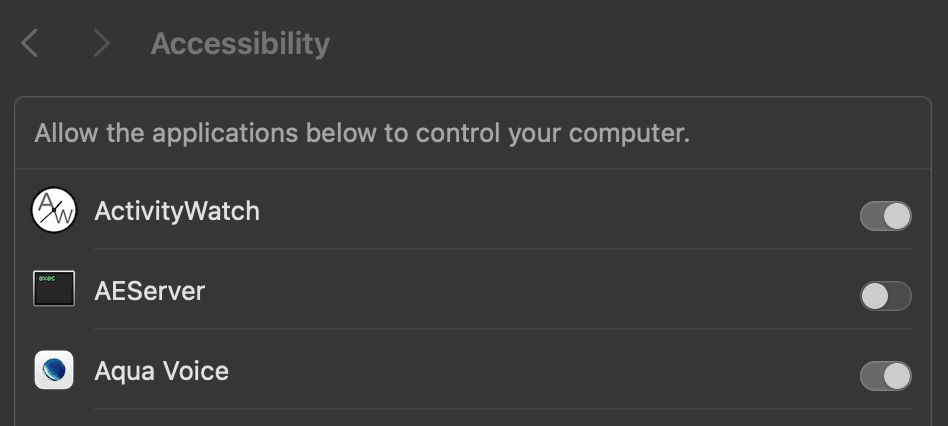Select the ActivityWatch name label
The image size is (948, 426).
pyautogui.click(x=177, y=211)
